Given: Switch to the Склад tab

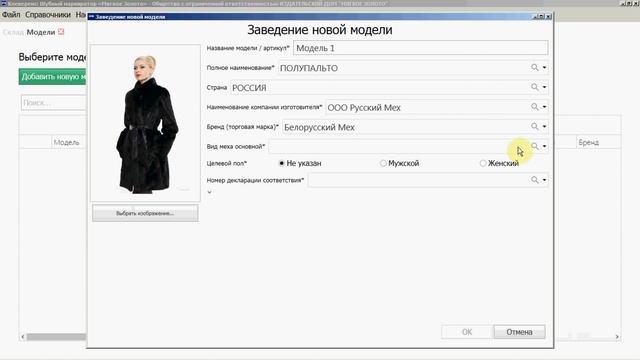Looking at the screenshot, I should (13, 32).
